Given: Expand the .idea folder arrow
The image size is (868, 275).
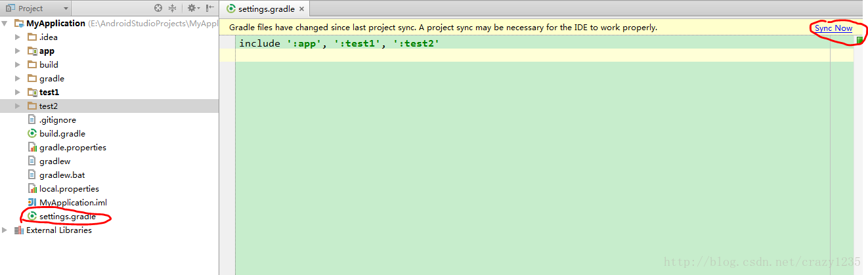Looking at the screenshot, I should tap(18, 37).
